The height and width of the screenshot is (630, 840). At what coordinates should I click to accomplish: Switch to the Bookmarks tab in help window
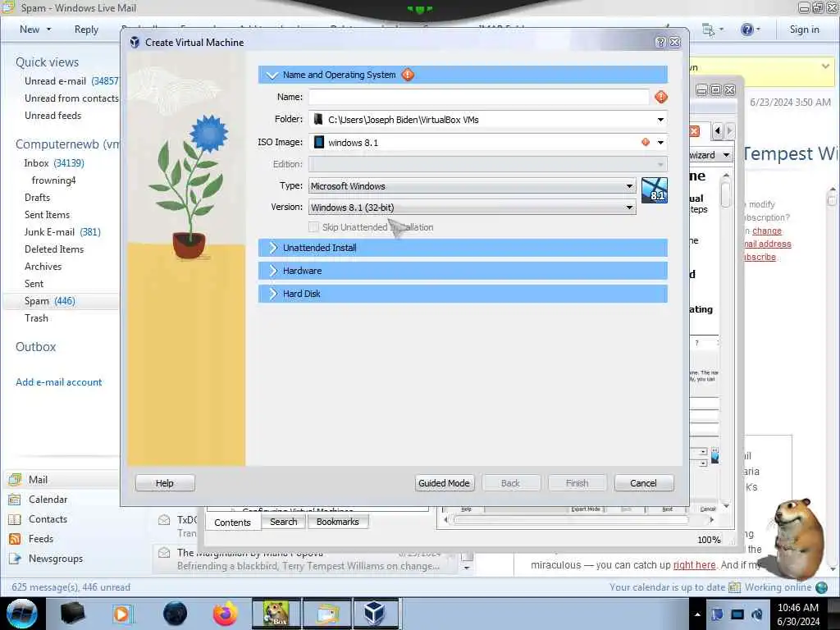(338, 522)
